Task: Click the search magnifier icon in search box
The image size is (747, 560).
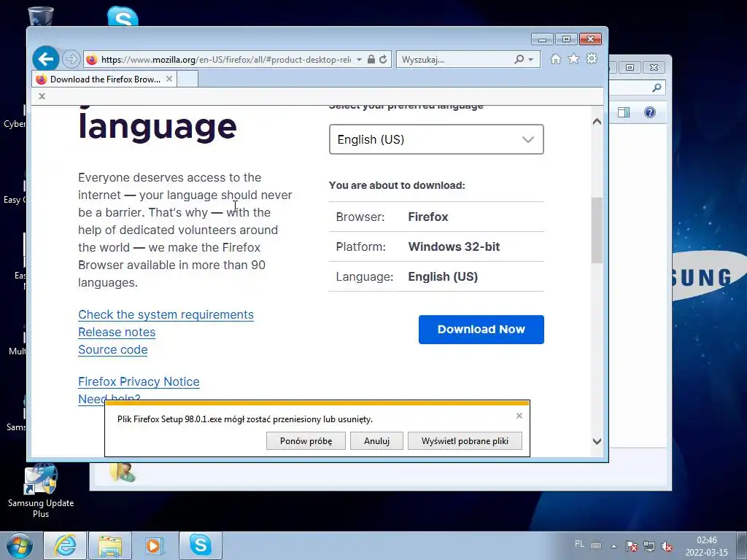Action: click(519, 59)
